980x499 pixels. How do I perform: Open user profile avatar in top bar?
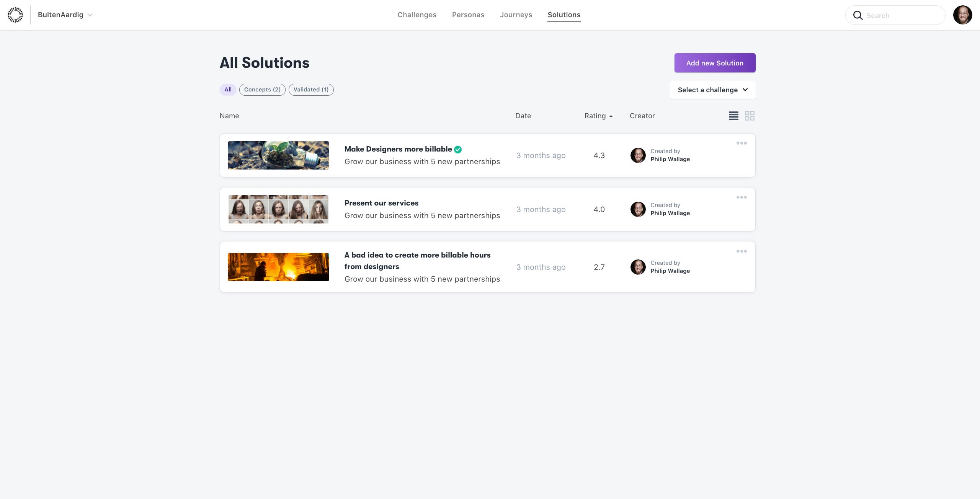click(962, 15)
